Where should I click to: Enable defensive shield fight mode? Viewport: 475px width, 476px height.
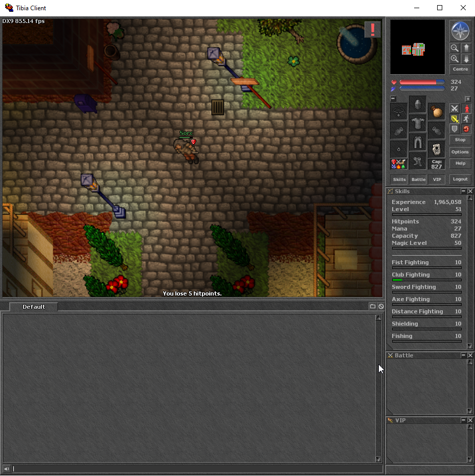[x=455, y=129]
